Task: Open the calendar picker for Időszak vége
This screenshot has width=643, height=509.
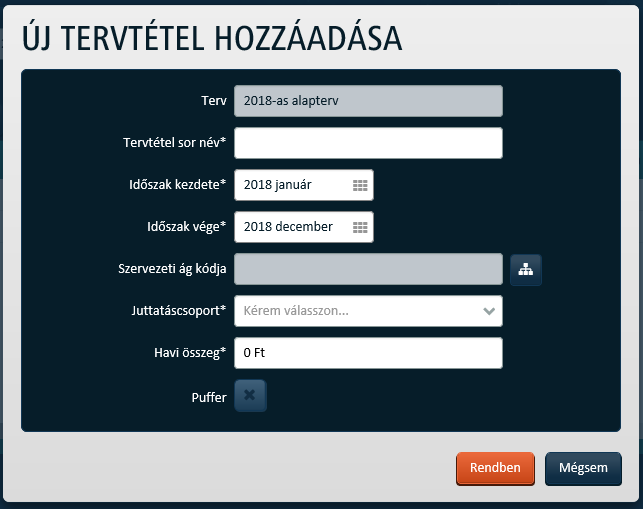Action: coord(360,227)
